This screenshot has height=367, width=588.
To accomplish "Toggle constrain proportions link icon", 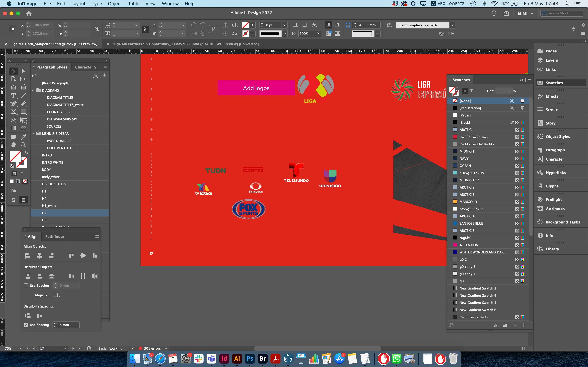I will pyautogui.click(x=97, y=29).
